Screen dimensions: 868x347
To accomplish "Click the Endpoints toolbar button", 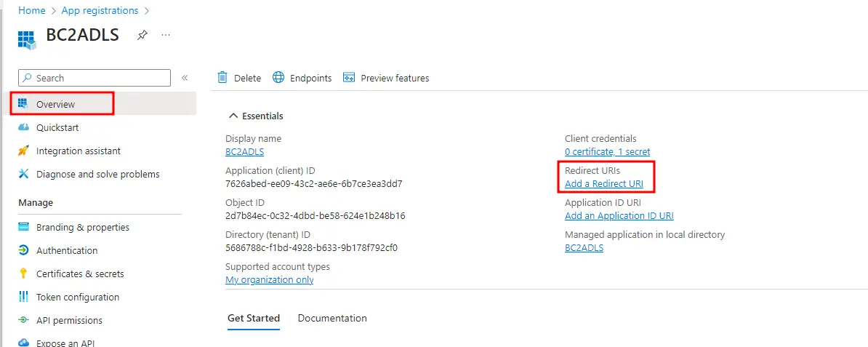I will click(x=302, y=78).
